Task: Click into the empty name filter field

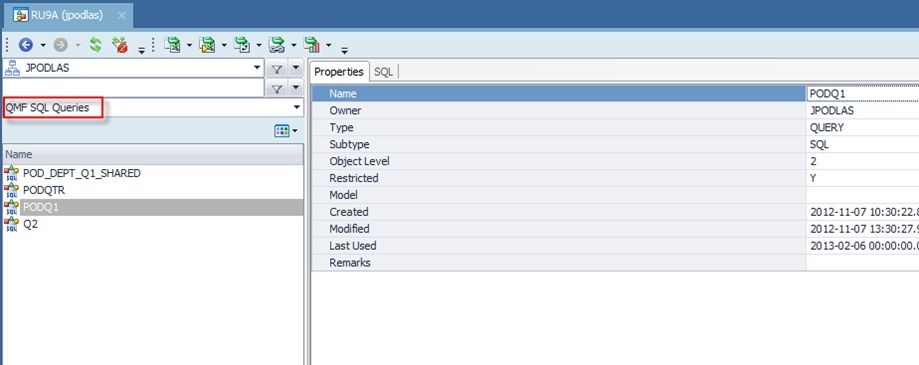Action: (134, 88)
